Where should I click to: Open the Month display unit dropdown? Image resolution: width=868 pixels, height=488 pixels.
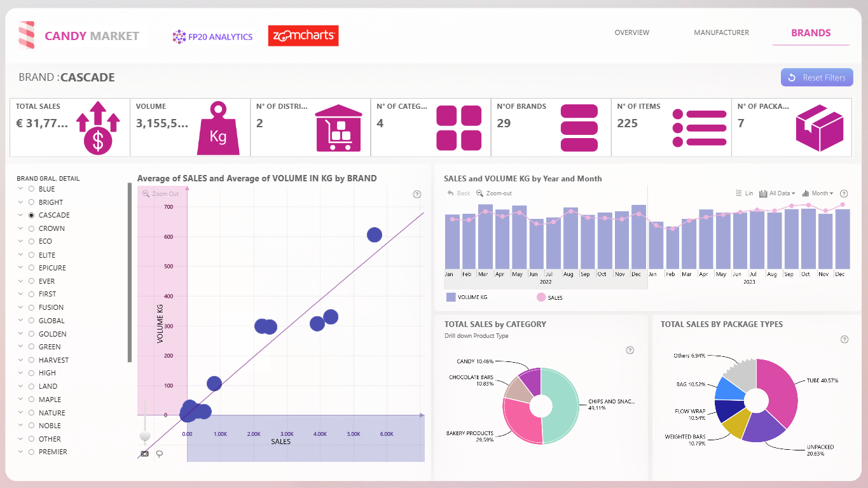coord(818,193)
